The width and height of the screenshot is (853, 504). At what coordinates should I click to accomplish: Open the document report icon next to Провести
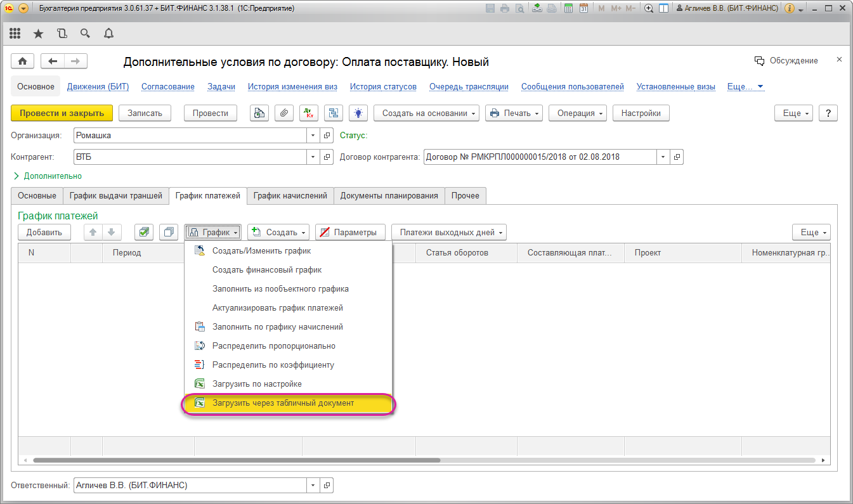[259, 113]
